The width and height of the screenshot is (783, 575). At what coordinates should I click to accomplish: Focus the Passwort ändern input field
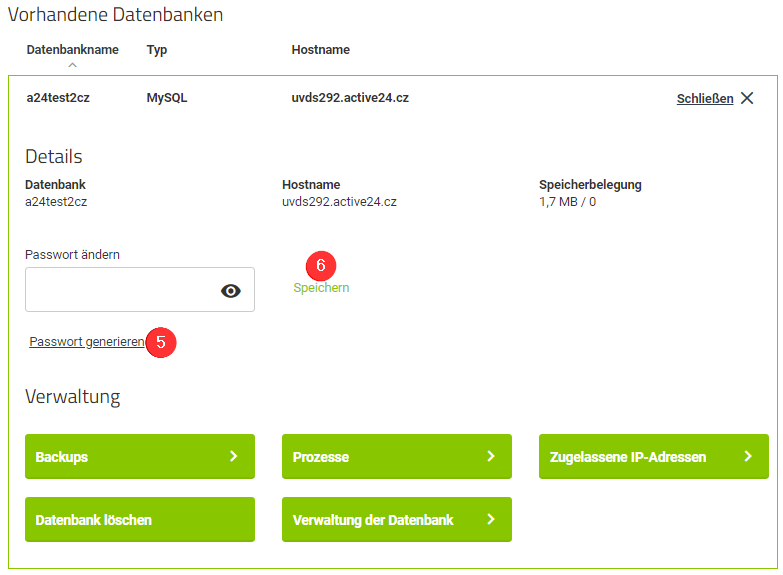coord(120,290)
